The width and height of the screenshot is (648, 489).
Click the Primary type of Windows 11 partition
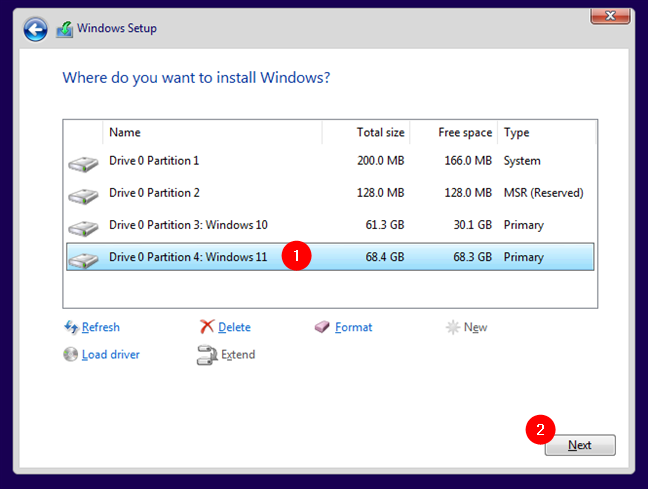click(524, 257)
